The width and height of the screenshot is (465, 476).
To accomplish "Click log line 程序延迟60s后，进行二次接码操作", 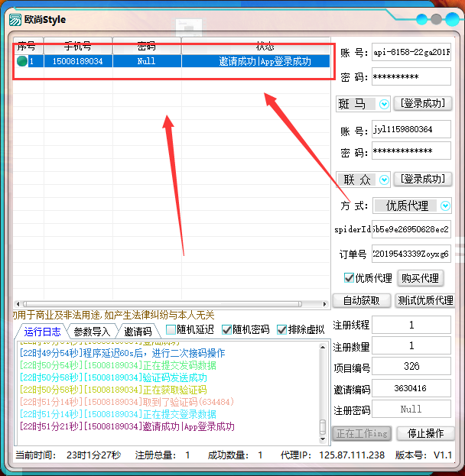I will pyautogui.click(x=122, y=353).
